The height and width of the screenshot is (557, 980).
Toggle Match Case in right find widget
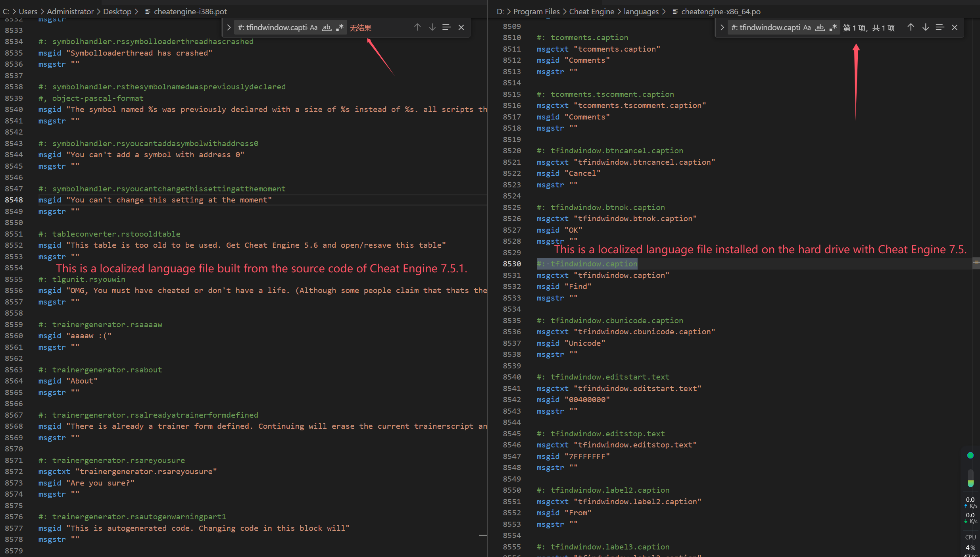point(807,27)
